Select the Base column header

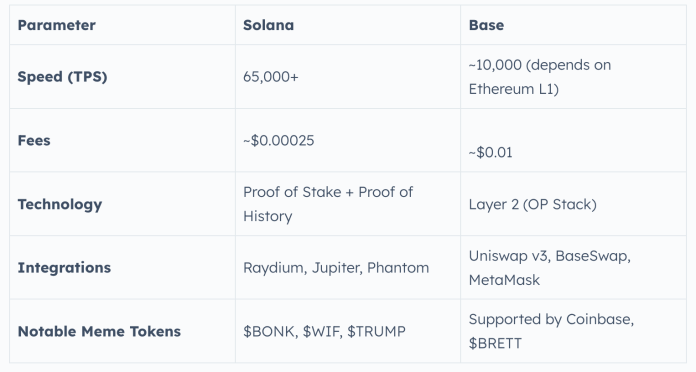click(x=486, y=25)
